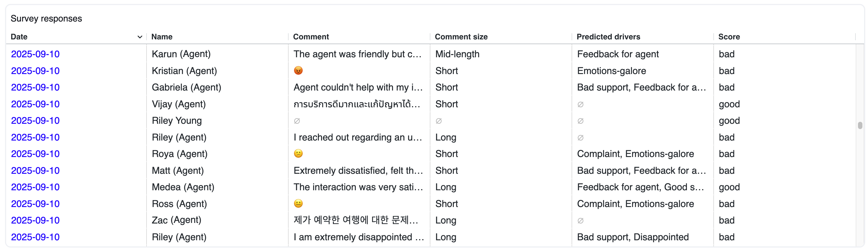Image resolution: width=868 pixels, height=252 pixels.
Task: Open the date link in Medea's row
Action: pyautogui.click(x=35, y=187)
